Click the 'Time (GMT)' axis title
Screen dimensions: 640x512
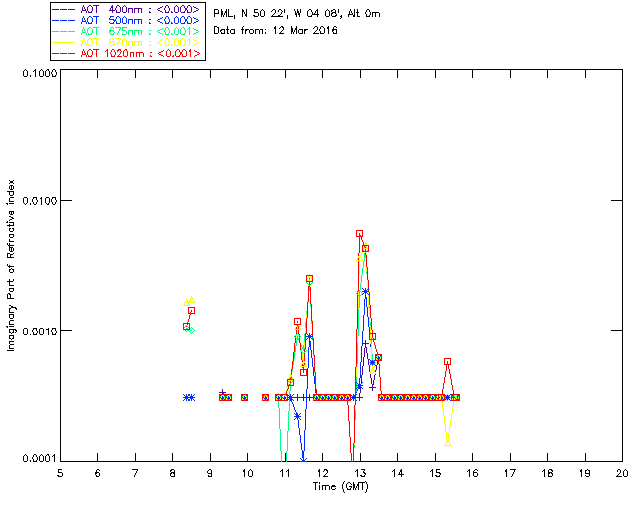340,487
